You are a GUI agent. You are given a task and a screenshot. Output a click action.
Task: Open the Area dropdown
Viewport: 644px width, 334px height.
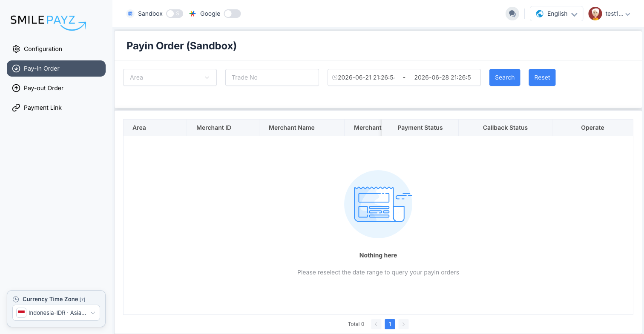point(170,77)
